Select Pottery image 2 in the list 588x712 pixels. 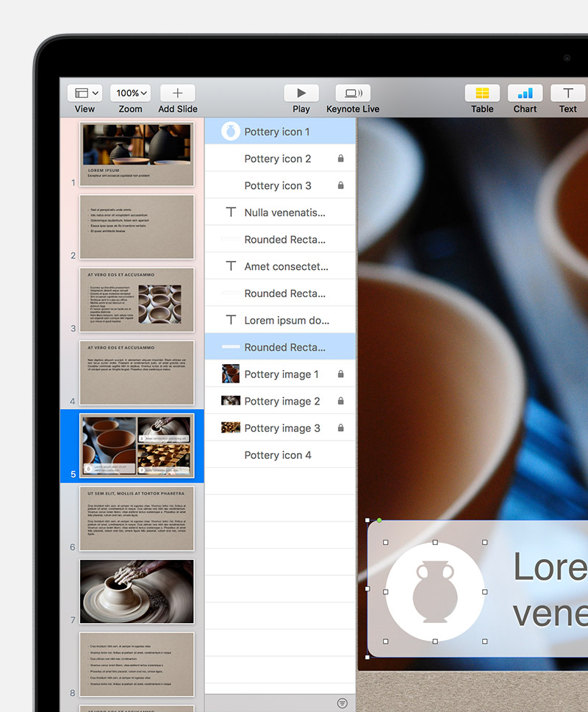280,402
